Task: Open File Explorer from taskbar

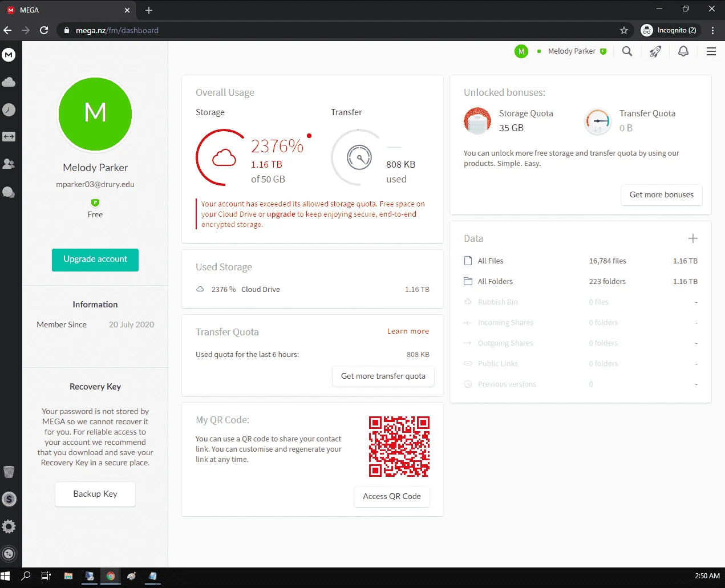Action: 68,576
